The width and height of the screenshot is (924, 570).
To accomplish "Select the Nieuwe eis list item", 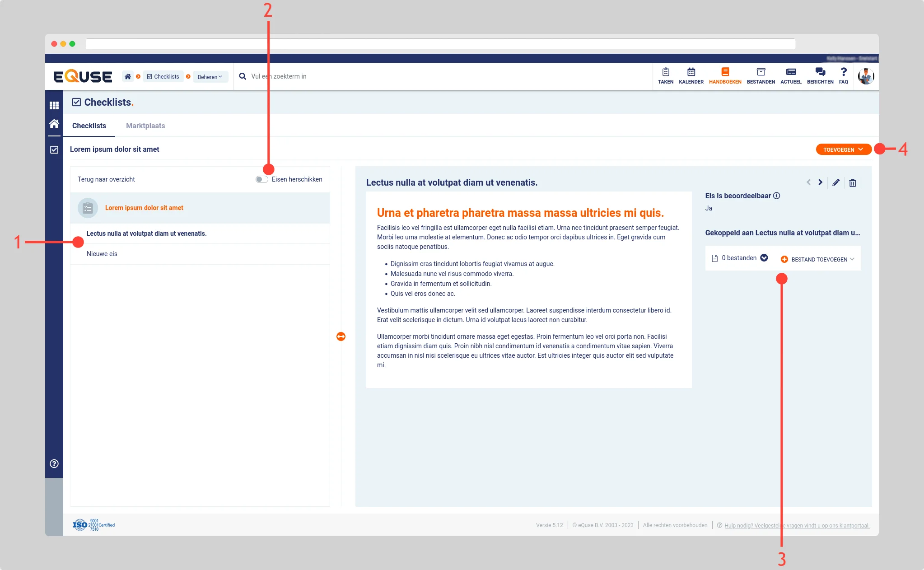I will (x=102, y=254).
